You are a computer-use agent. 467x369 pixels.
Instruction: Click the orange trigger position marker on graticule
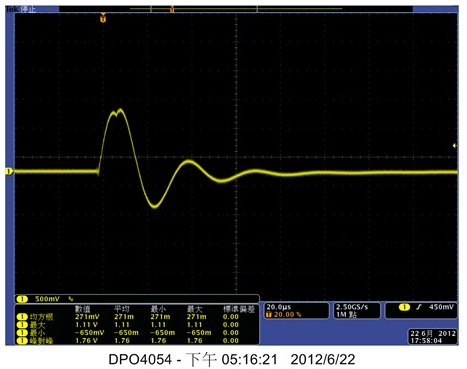click(x=103, y=18)
